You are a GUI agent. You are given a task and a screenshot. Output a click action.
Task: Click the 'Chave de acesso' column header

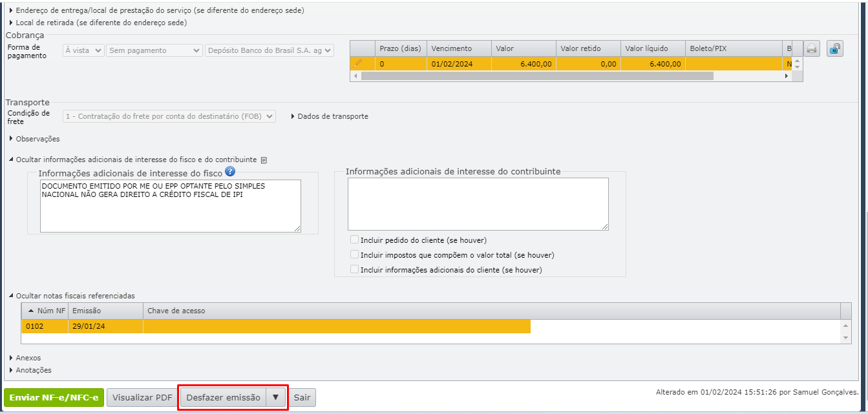click(492, 311)
